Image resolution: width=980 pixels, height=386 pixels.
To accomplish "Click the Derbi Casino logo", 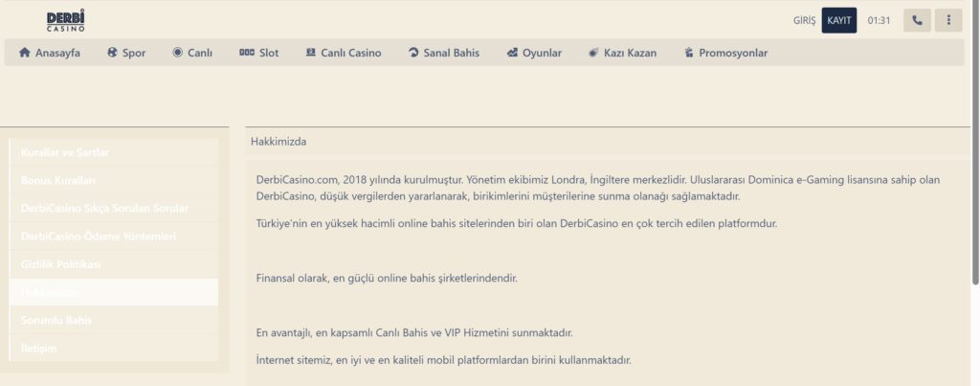I will [66, 21].
